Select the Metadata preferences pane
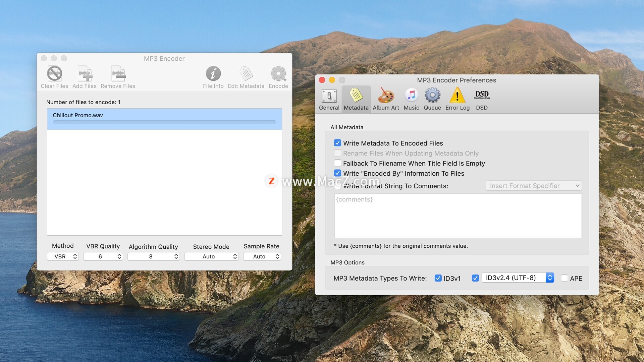The image size is (644, 362). 356,99
